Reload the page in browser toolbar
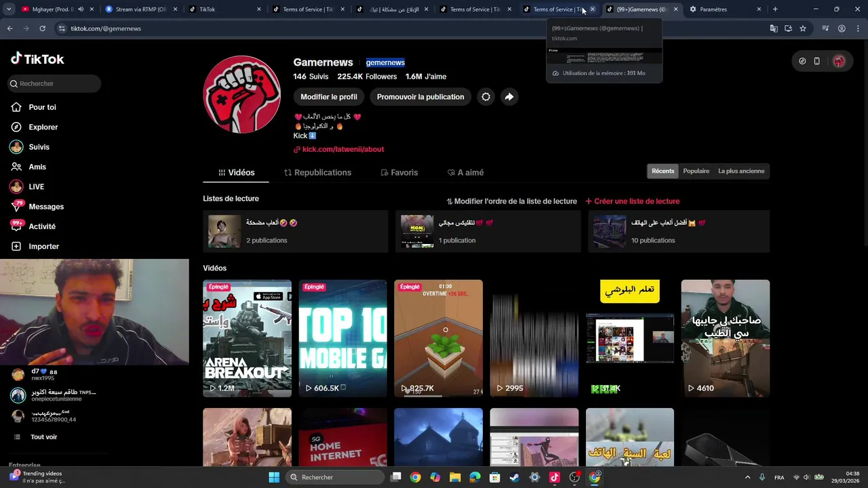Viewport: 868px width, 488px height. pos(42,28)
